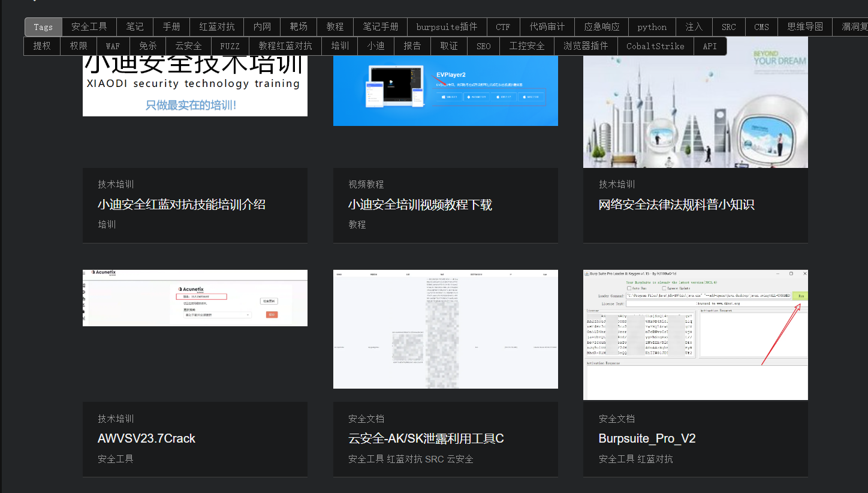Open the AWVSV23.7Crack post title

tap(146, 438)
